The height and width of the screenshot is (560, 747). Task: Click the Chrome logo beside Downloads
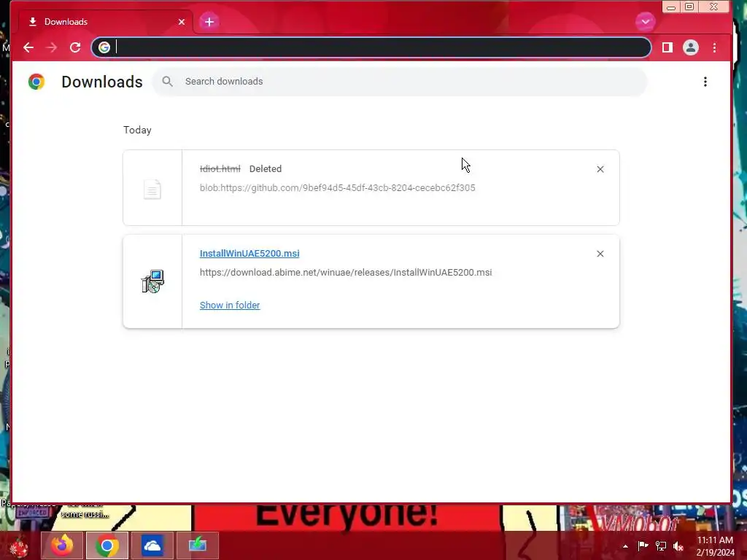pos(36,82)
